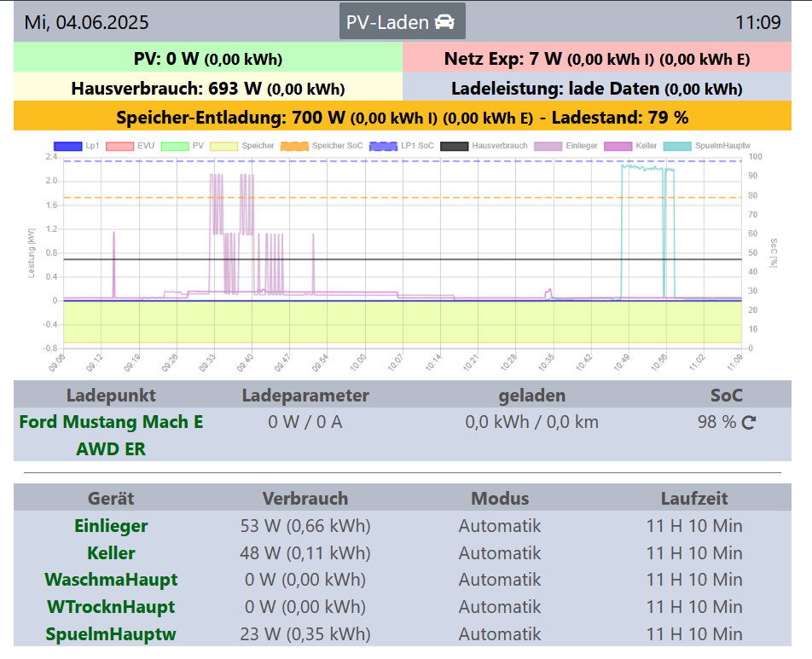The width and height of the screenshot is (812, 659).
Task: Click the WaschmaHaupt device name
Action: [110, 580]
